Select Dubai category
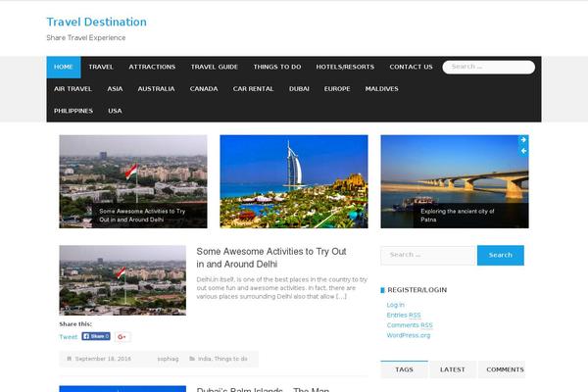The height and width of the screenshot is (392, 588). click(x=299, y=89)
